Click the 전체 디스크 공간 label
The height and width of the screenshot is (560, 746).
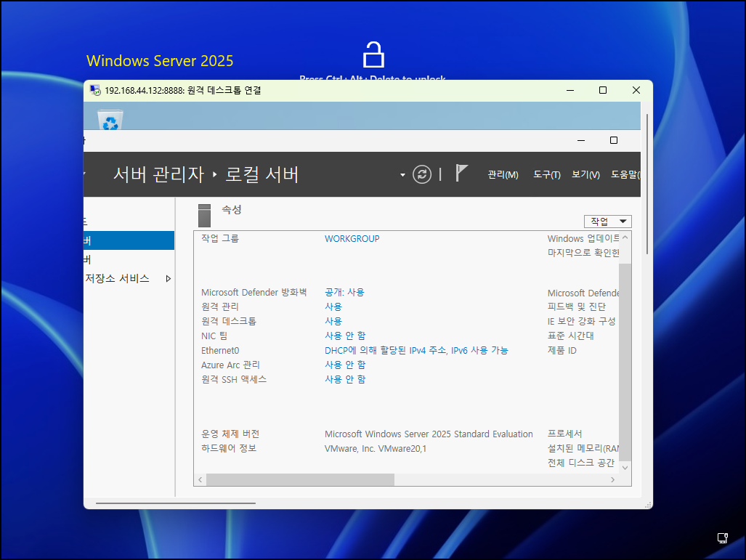click(x=581, y=463)
